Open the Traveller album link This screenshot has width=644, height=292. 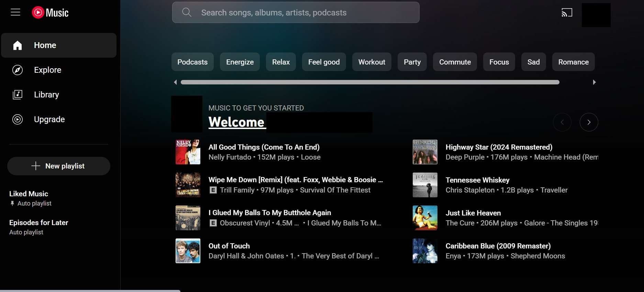click(x=554, y=190)
